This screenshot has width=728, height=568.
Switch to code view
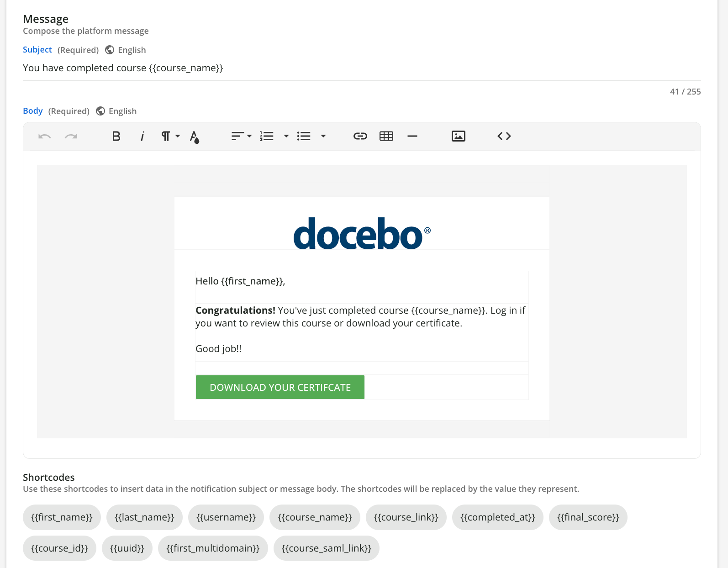click(504, 136)
